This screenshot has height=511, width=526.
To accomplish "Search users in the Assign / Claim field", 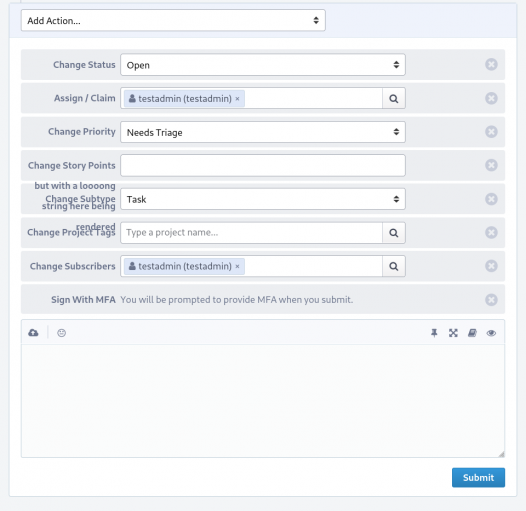I will pyautogui.click(x=394, y=98).
